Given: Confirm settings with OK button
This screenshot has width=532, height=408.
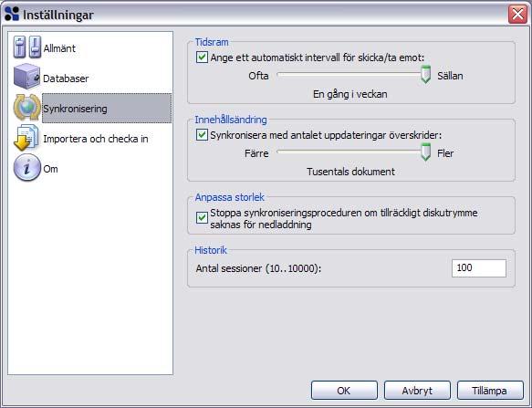Looking at the screenshot, I should click(x=344, y=391).
